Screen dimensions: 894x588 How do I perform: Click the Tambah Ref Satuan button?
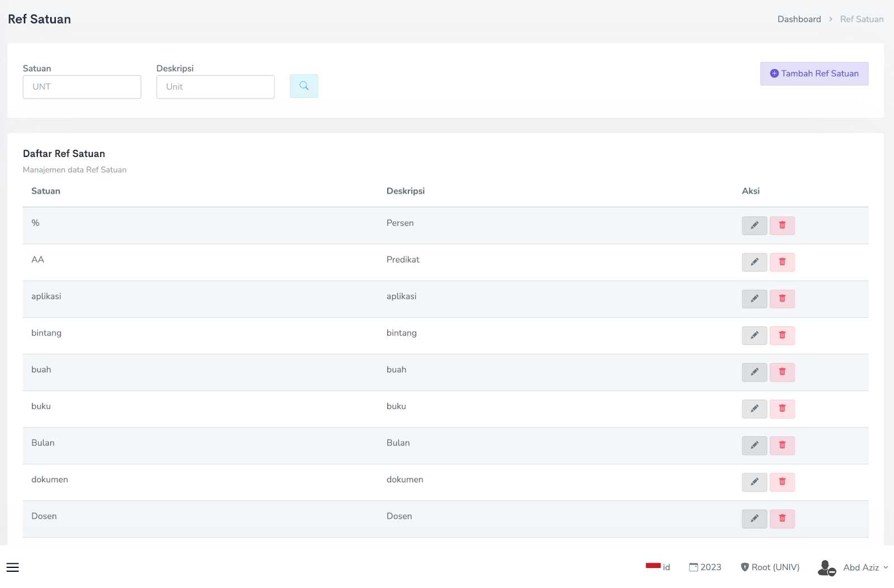pos(814,74)
